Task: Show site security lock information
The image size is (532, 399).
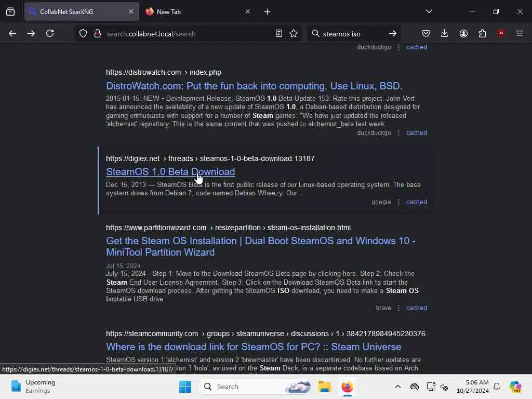Action: [x=98, y=34]
